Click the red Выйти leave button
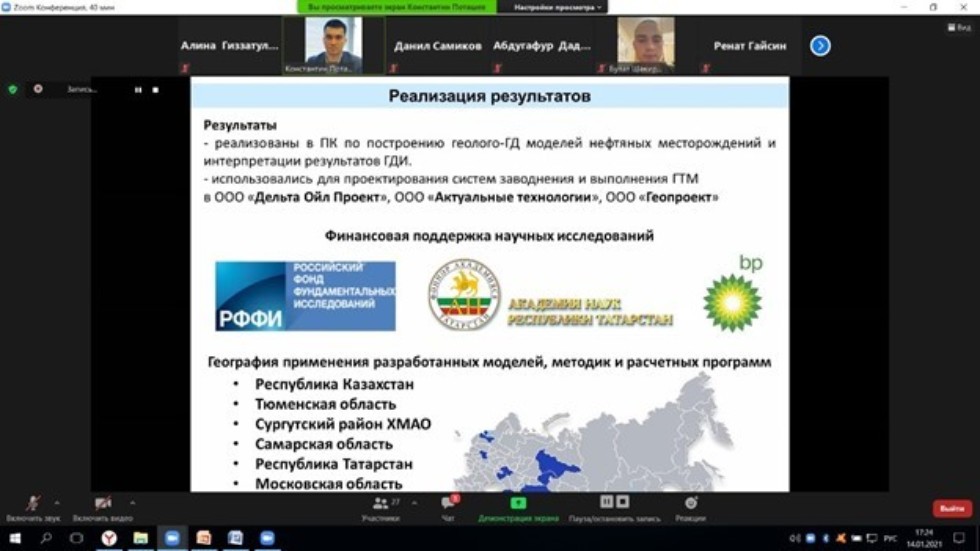Image resolution: width=980 pixels, height=551 pixels. pyautogui.click(x=951, y=509)
